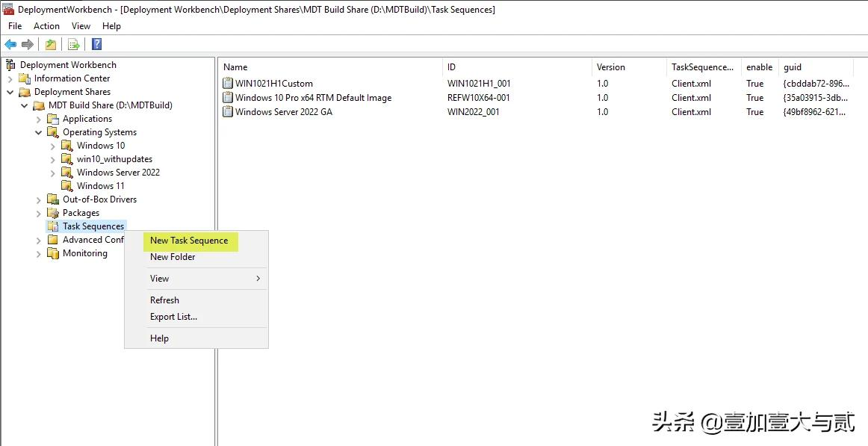Select the REFW10X64-001 ID cell
This screenshot has height=446, width=868.
479,97
